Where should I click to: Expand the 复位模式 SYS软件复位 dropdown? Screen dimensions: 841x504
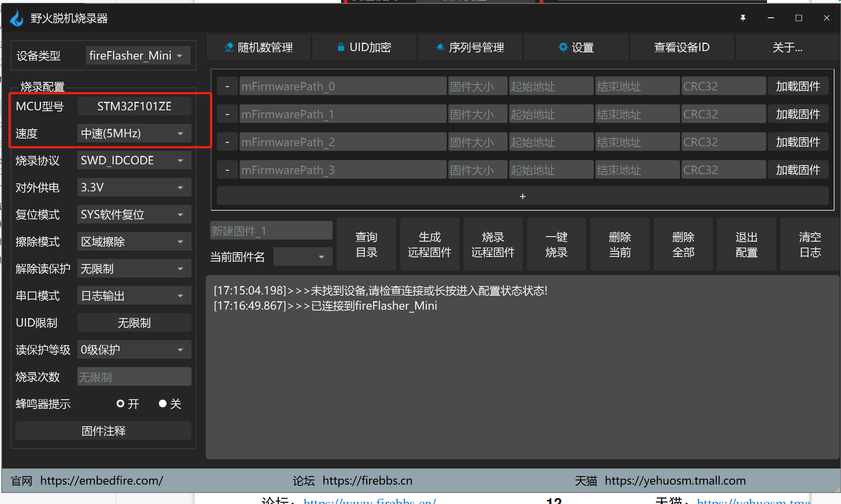point(134,214)
